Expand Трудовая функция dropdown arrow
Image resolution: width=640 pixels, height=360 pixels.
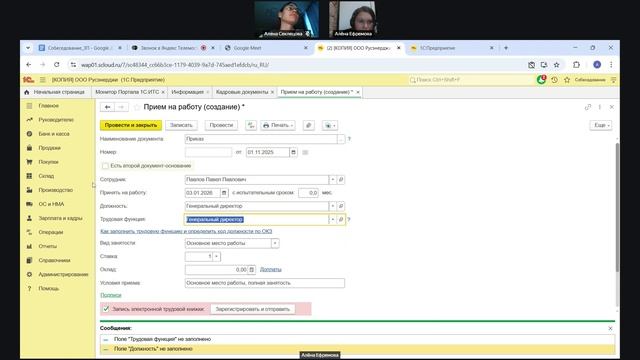[x=333, y=220]
